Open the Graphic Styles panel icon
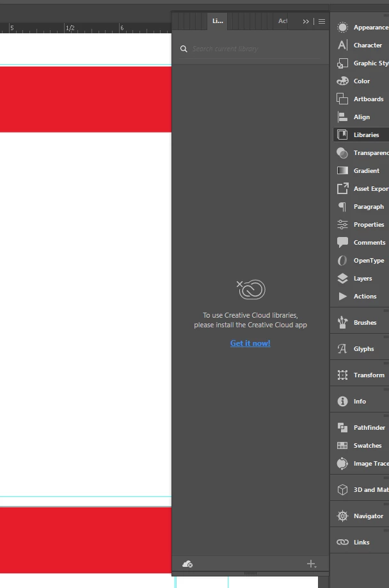The width and height of the screenshot is (389, 588). coord(342,63)
